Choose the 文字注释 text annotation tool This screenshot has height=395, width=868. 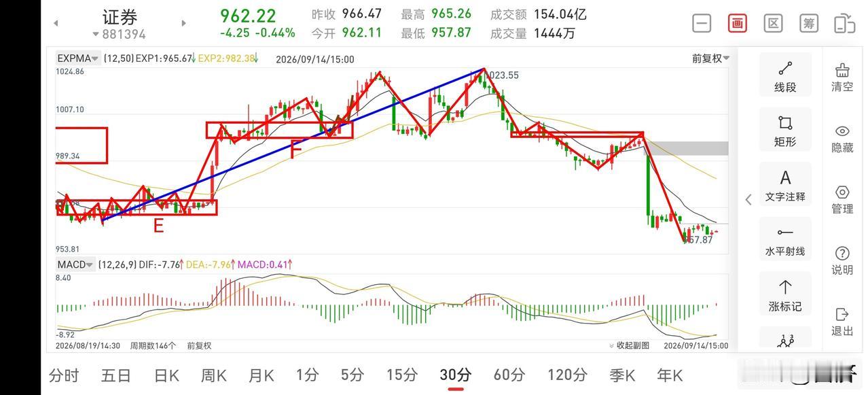[785, 185]
